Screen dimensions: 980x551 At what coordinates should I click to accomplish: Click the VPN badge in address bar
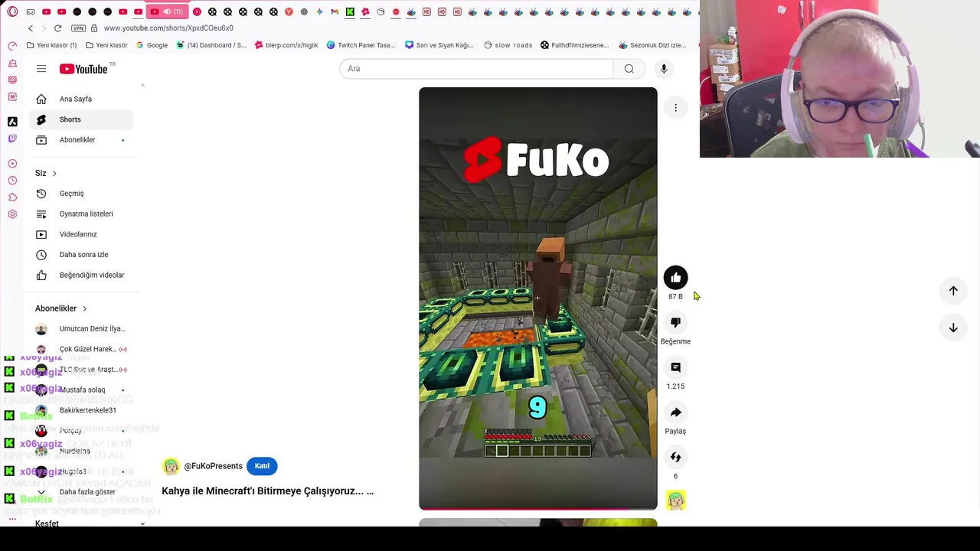[x=78, y=28]
